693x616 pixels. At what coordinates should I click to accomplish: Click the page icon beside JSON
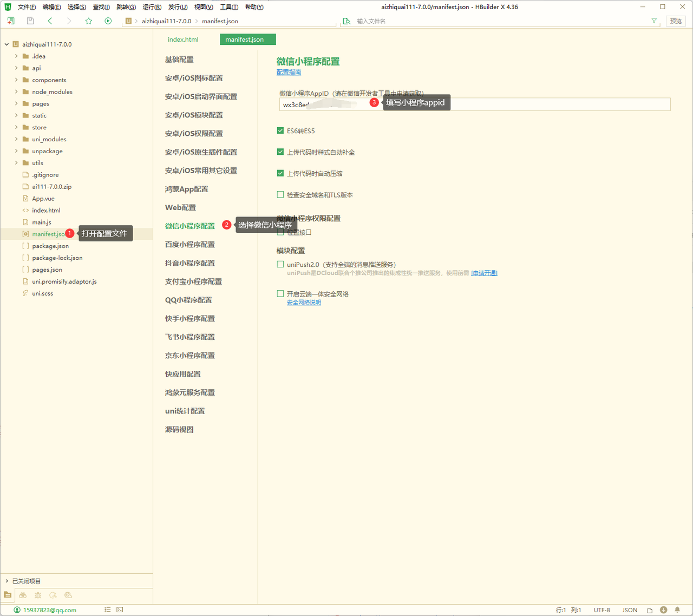650,610
